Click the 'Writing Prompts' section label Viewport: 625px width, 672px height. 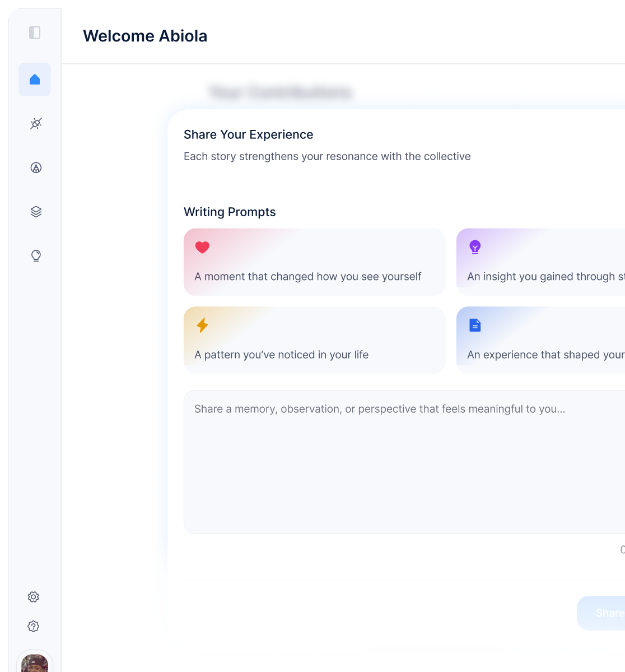click(x=230, y=212)
